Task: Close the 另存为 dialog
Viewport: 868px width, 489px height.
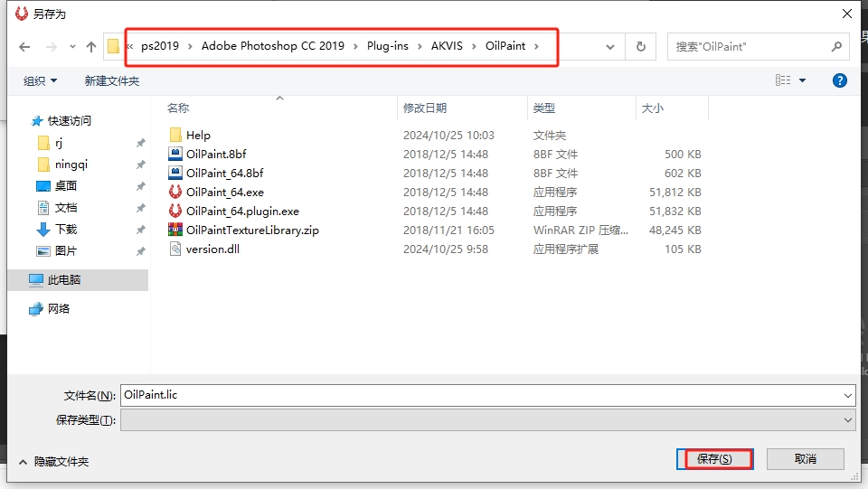Action: coord(847,14)
